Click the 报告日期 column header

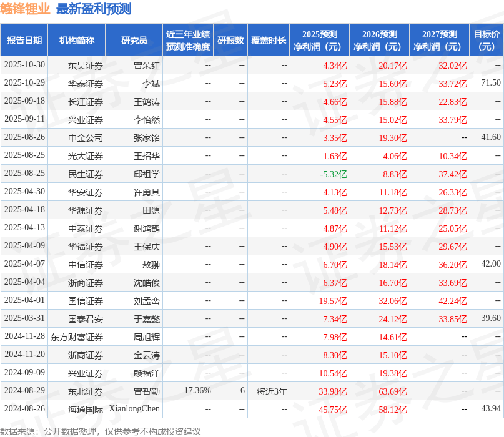pos(24,40)
